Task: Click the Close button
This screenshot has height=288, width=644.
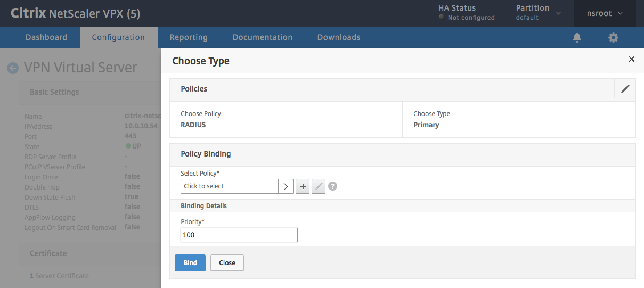Action: tap(227, 263)
